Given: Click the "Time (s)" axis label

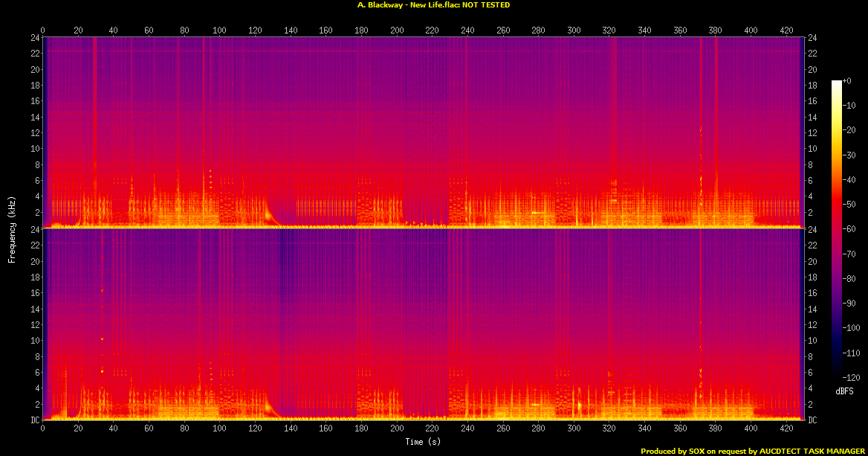Looking at the screenshot, I should click(x=423, y=442).
